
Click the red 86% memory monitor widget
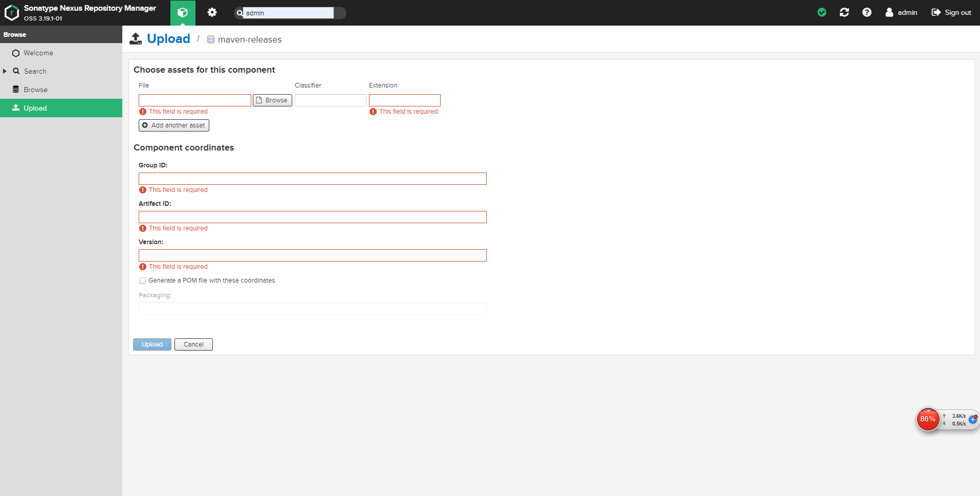928,419
